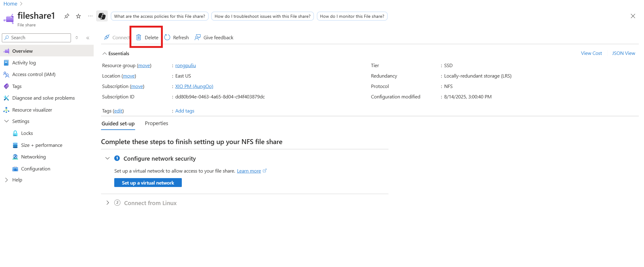Click Set up a virtual network button
This screenshot has width=644, height=267.
(148, 183)
